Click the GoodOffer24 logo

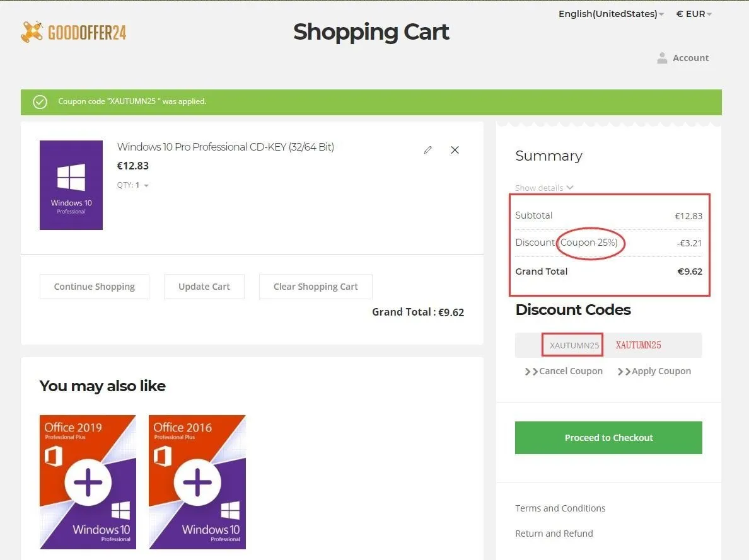coord(74,33)
